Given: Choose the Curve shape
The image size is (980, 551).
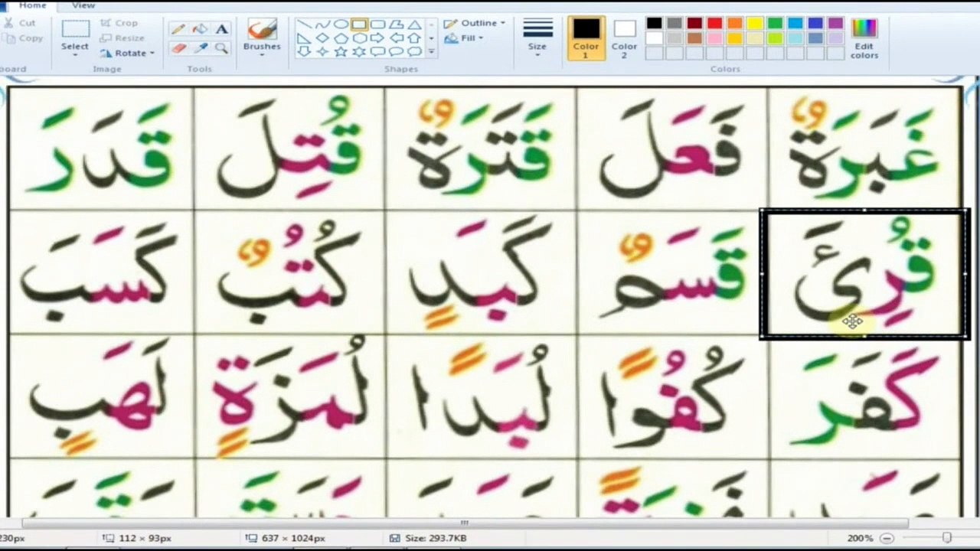Looking at the screenshot, I should [322, 24].
